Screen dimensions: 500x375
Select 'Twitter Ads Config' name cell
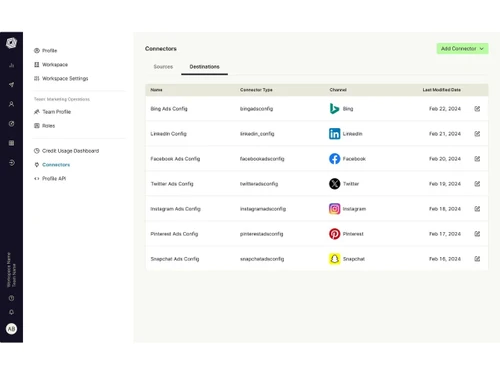(x=172, y=184)
